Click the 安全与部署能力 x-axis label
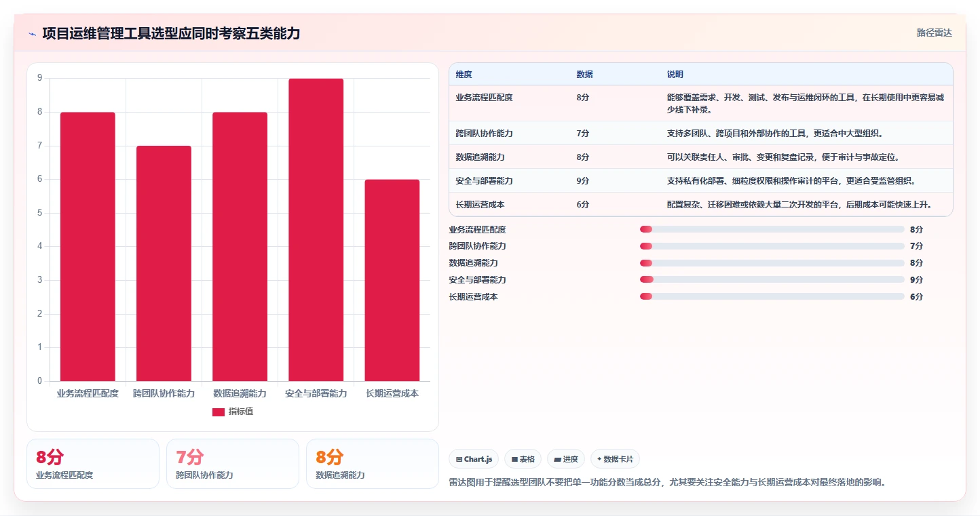Viewport: 980px width, 516px height. click(x=316, y=393)
